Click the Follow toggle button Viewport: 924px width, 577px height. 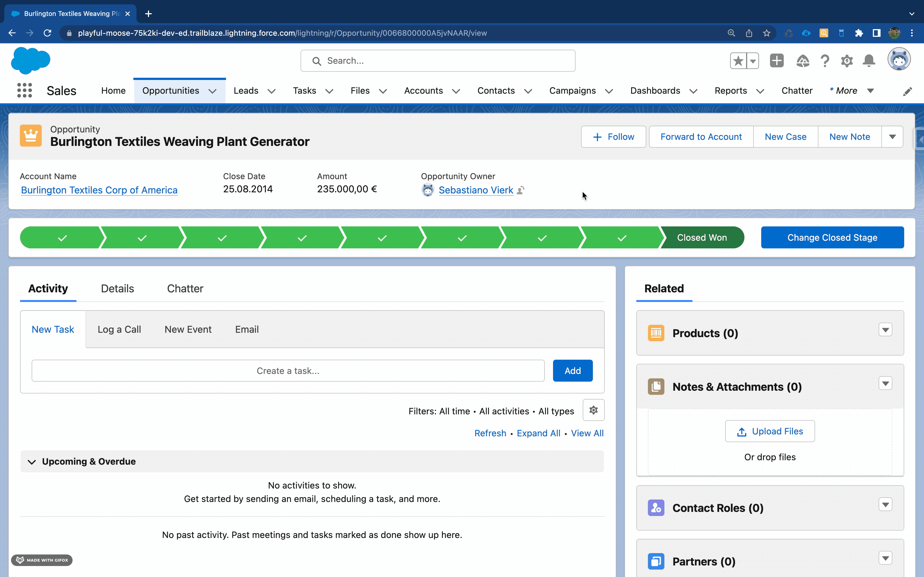(613, 137)
